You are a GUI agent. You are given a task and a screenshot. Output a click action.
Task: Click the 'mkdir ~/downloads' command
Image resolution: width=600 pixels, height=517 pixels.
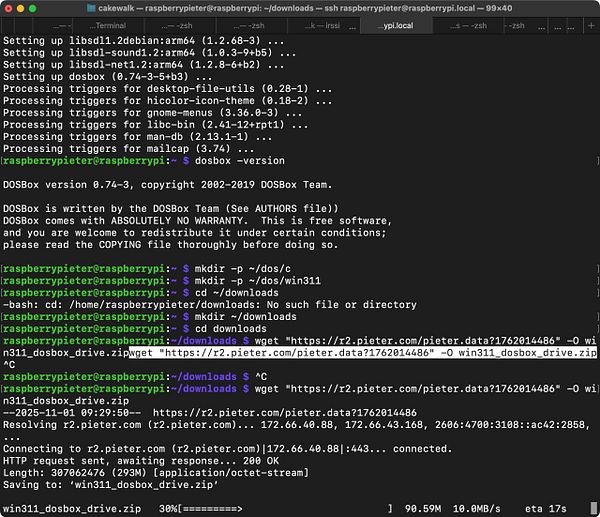(246, 317)
